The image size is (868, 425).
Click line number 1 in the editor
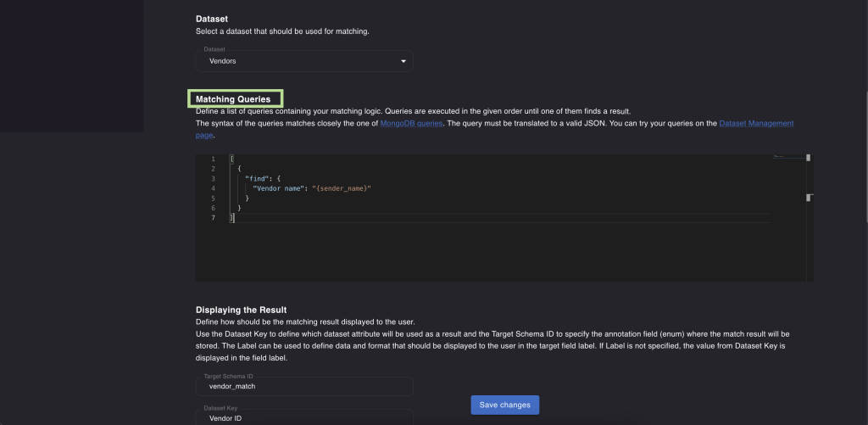[x=213, y=159]
